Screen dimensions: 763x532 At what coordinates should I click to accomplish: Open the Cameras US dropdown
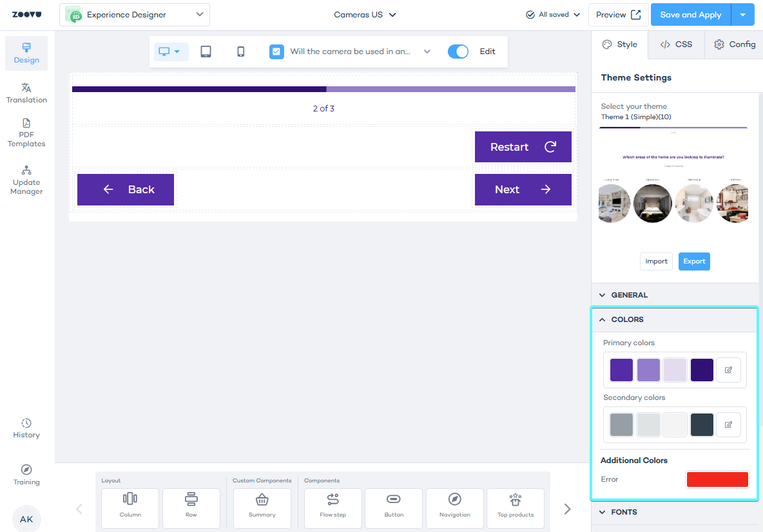tap(365, 15)
